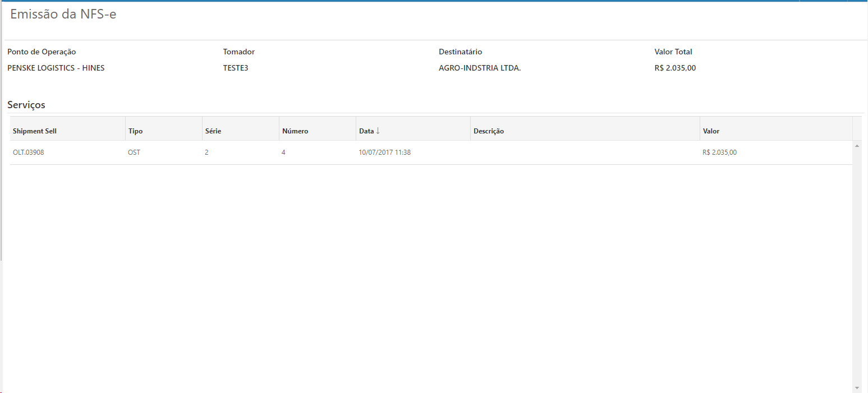Click the sort arrow beside the Data header
Viewport: 868px width, 393px height.
point(378,131)
